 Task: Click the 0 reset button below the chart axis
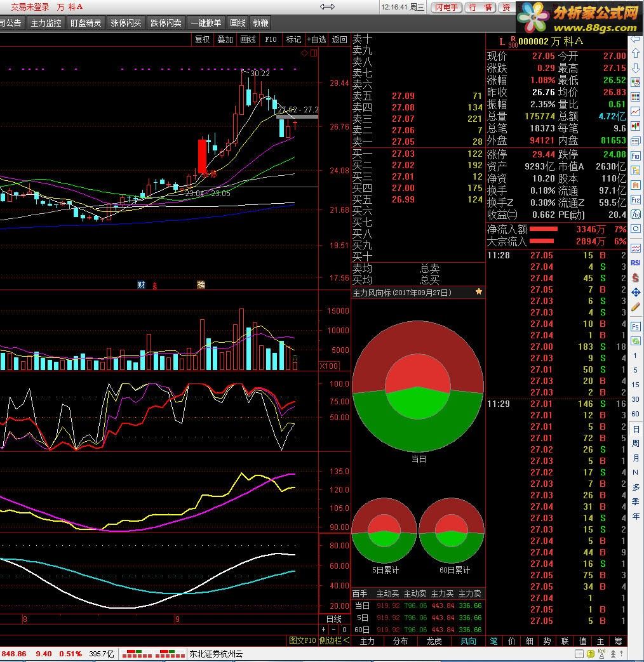point(344,629)
